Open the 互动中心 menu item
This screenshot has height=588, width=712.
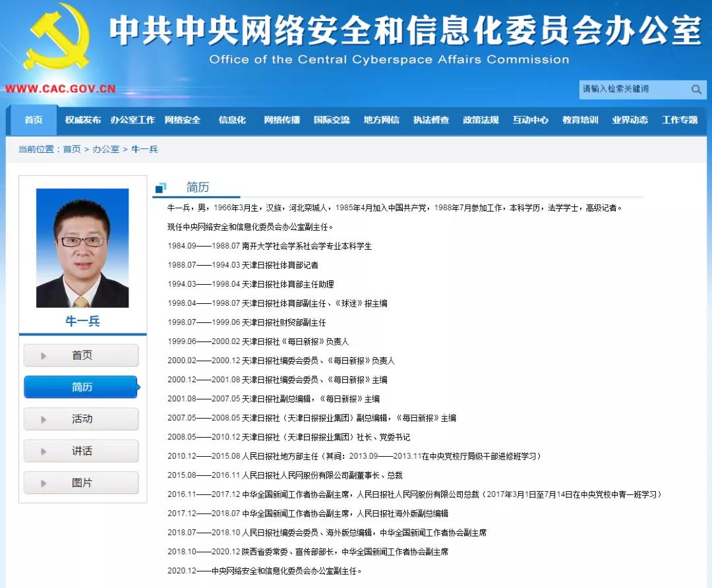(x=530, y=120)
